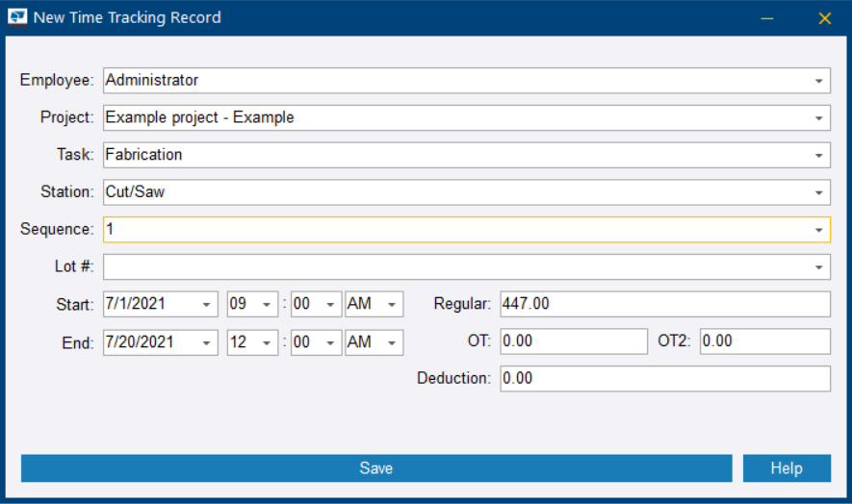852x504 pixels.
Task: Expand the Project dropdown list
Action: coord(818,118)
